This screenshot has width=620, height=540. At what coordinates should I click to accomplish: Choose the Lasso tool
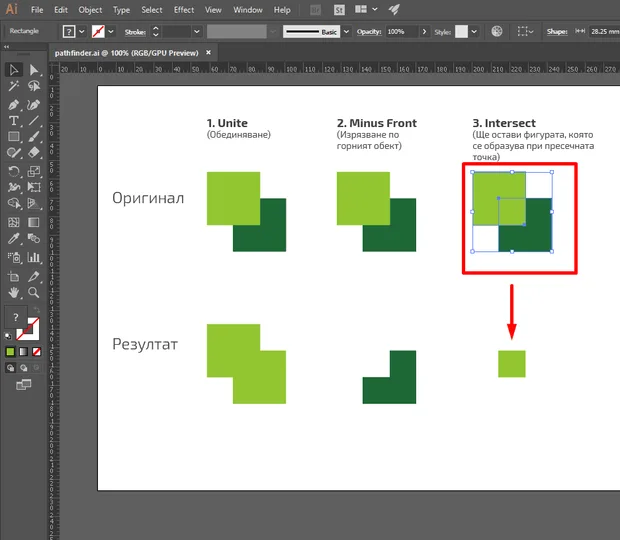(34, 86)
